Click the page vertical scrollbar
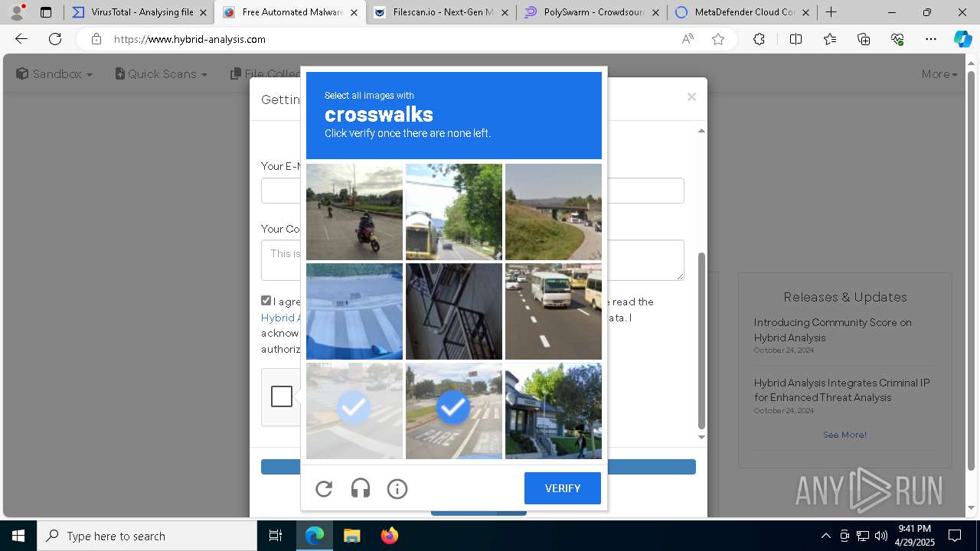Viewport: 980px width, 551px height. click(x=972, y=270)
